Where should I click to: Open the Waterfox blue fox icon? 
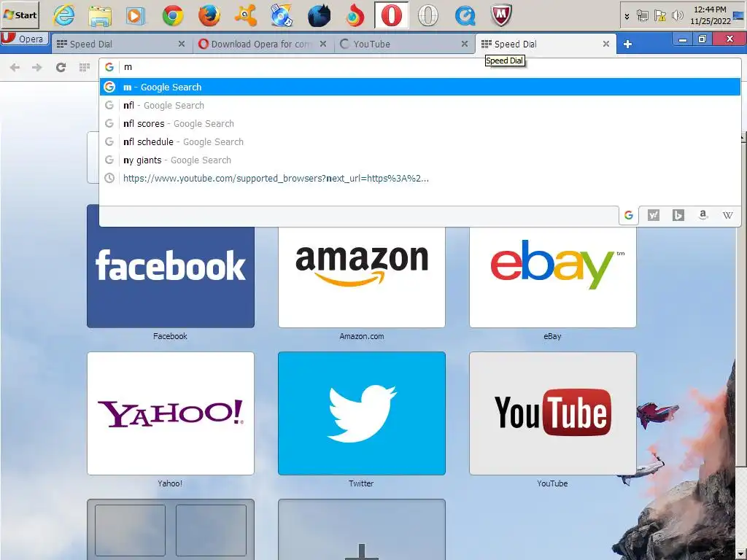[319, 15]
